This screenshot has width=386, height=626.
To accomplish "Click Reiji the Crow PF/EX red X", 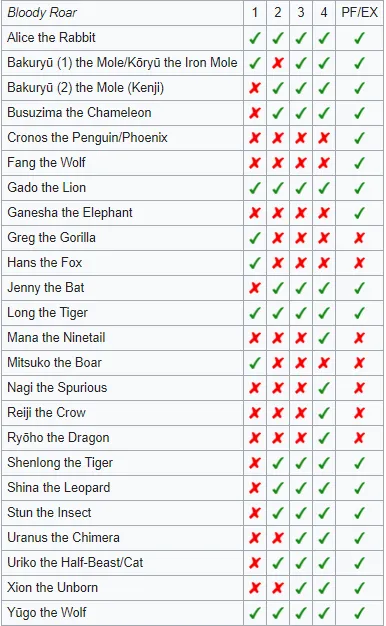I will click(359, 413).
